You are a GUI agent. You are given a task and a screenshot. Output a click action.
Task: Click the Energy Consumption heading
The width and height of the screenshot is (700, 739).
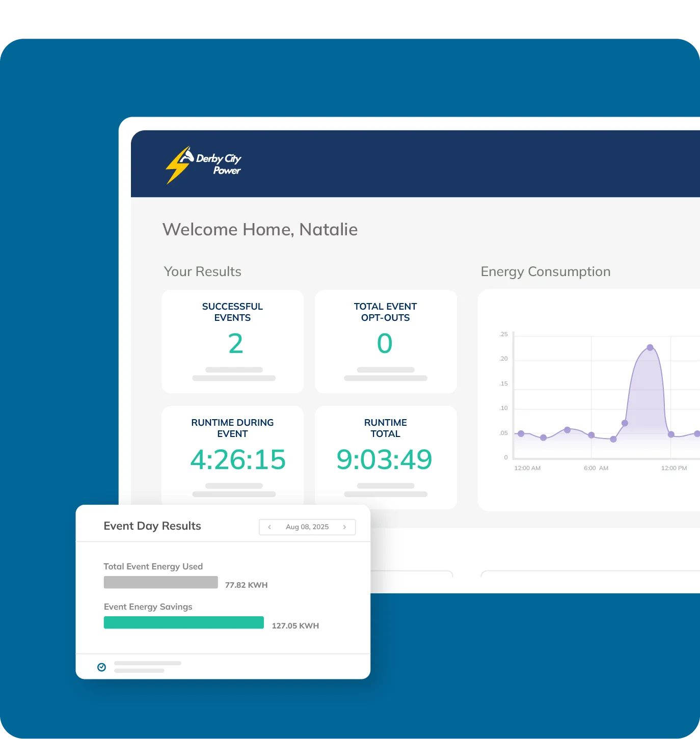[x=545, y=271]
